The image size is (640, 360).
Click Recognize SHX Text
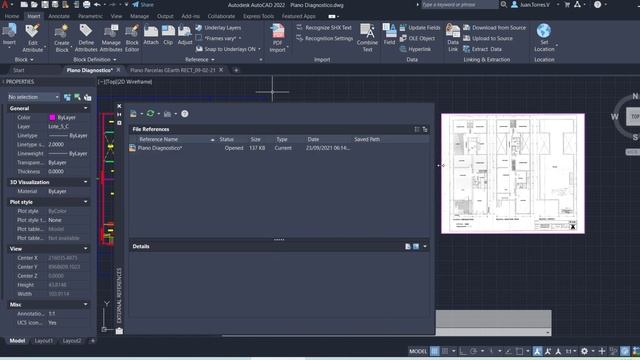324,28
